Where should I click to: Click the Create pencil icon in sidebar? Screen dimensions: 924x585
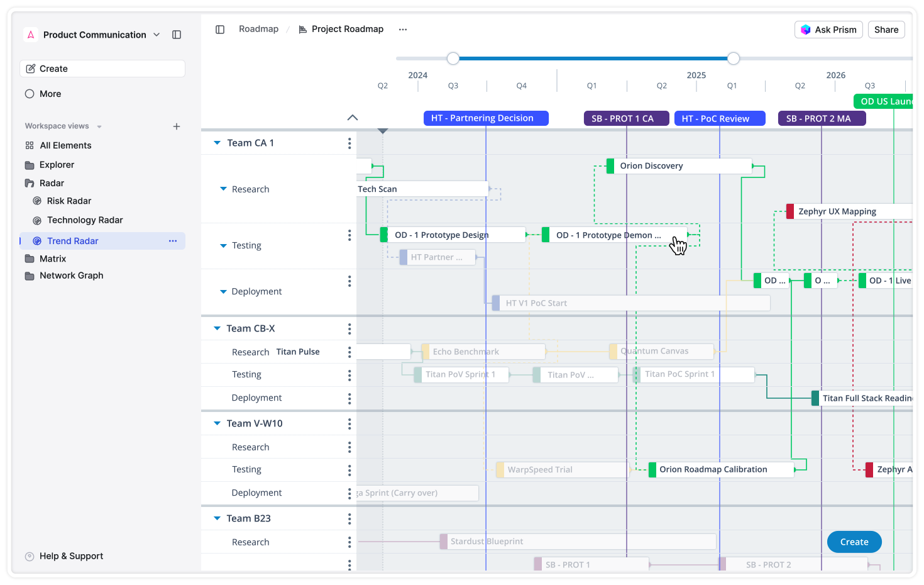tap(31, 68)
